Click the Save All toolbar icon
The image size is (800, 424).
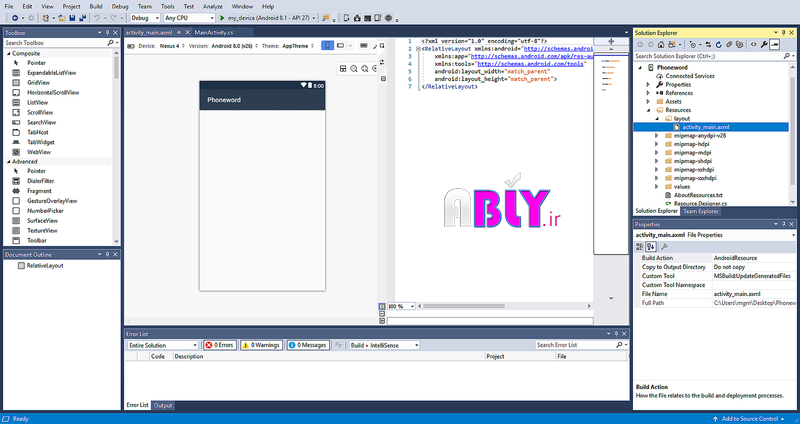click(x=82, y=18)
